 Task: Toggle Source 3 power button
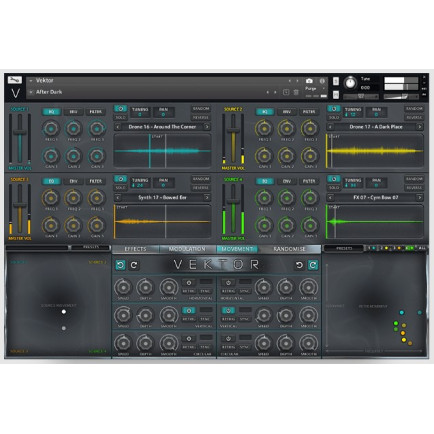120,179
